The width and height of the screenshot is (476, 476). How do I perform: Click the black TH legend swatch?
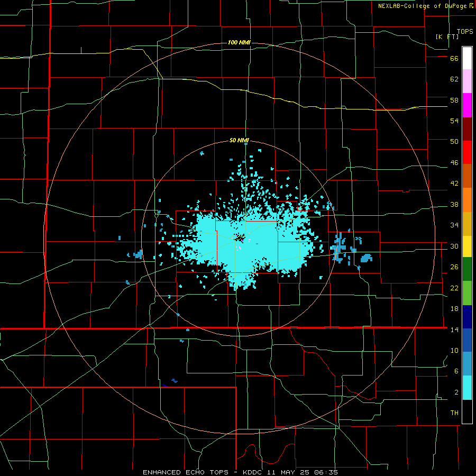click(467, 411)
